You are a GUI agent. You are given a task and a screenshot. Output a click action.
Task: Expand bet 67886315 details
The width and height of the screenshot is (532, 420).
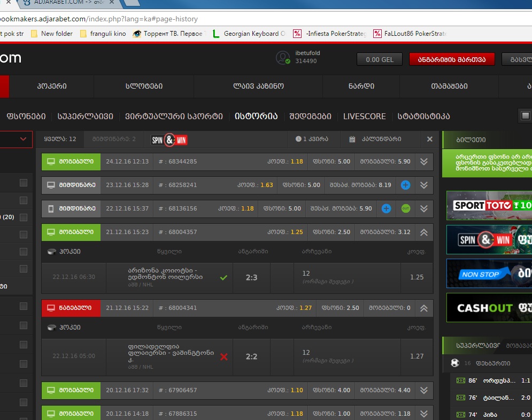pyautogui.click(x=424, y=414)
